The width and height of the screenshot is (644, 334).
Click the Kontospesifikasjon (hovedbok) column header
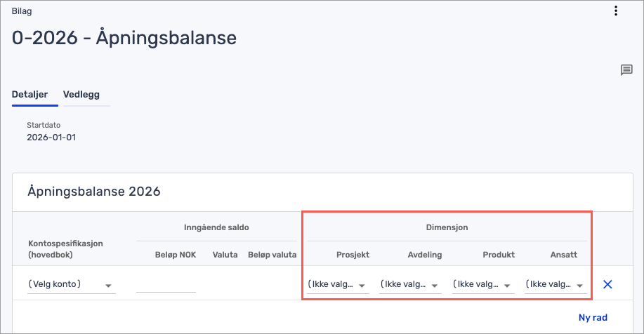66,248
